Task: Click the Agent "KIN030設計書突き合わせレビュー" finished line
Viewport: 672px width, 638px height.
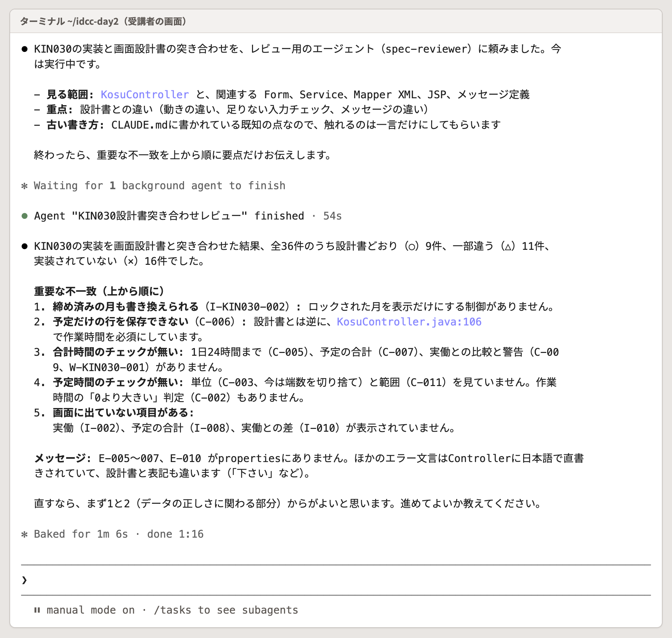Action: [169, 216]
